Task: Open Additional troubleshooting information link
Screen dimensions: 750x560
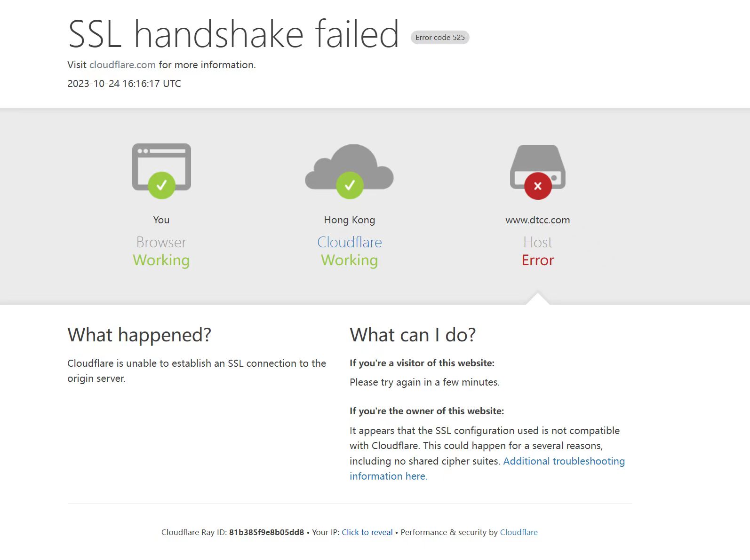Action: 564,461
